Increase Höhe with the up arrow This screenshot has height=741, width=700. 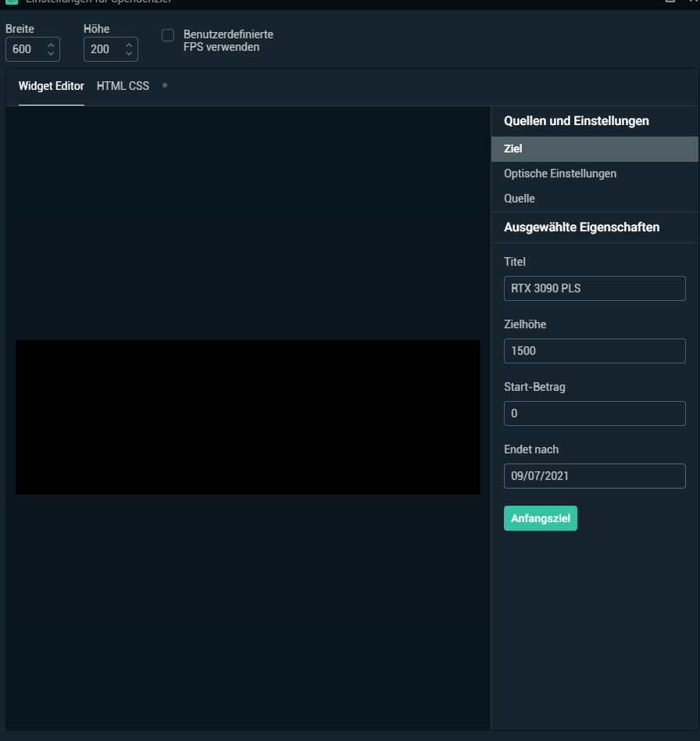pyautogui.click(x=129, y=45)
